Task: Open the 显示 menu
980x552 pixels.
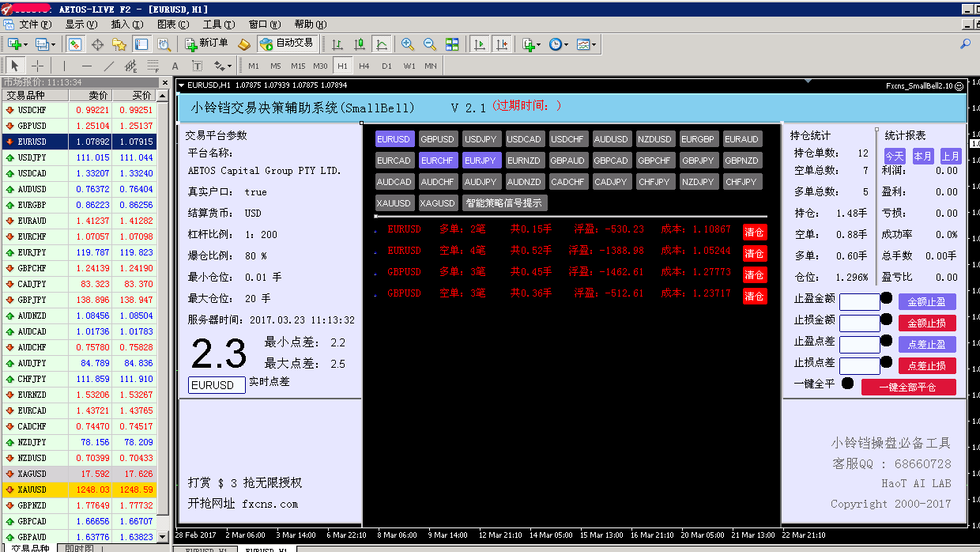Action: (x=81, y=25)
